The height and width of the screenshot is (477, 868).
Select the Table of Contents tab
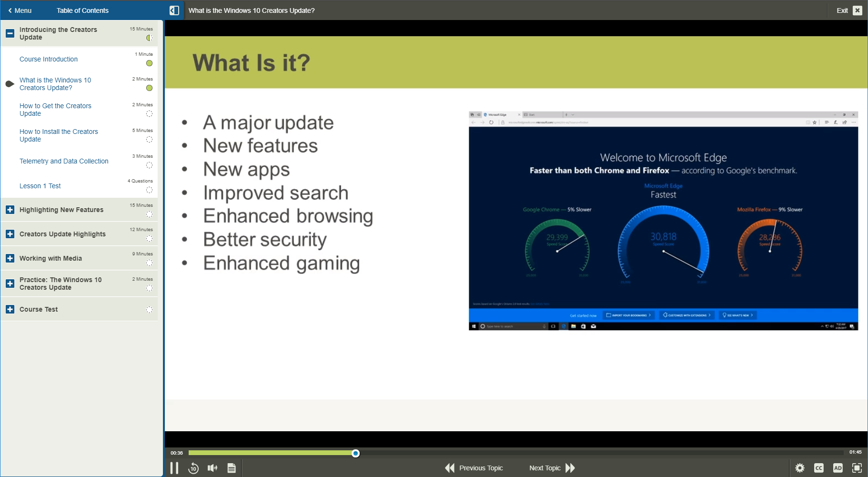click(82, 10)
